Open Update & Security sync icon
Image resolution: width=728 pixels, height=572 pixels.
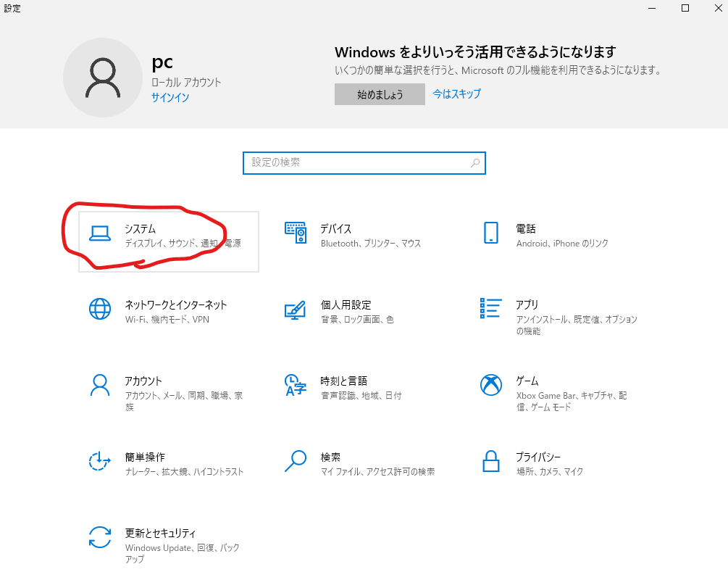[99, 537]
